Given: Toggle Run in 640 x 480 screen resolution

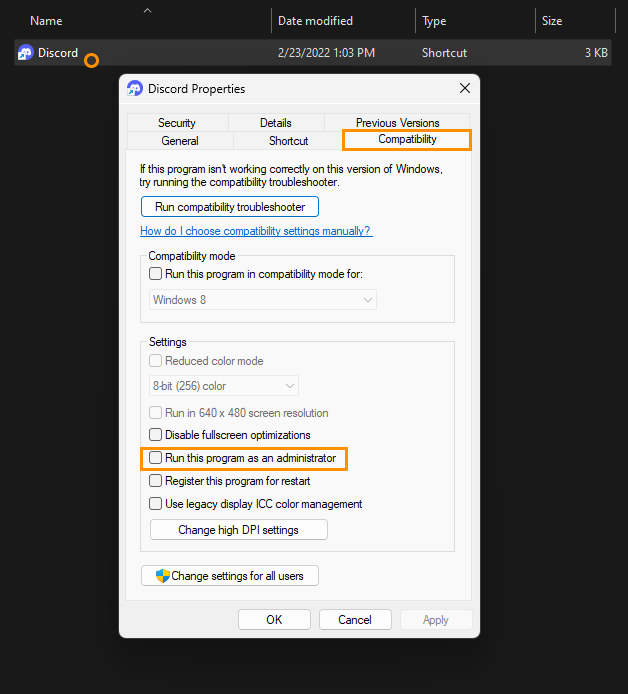Looking at the screenshot, I should [155, 413].
